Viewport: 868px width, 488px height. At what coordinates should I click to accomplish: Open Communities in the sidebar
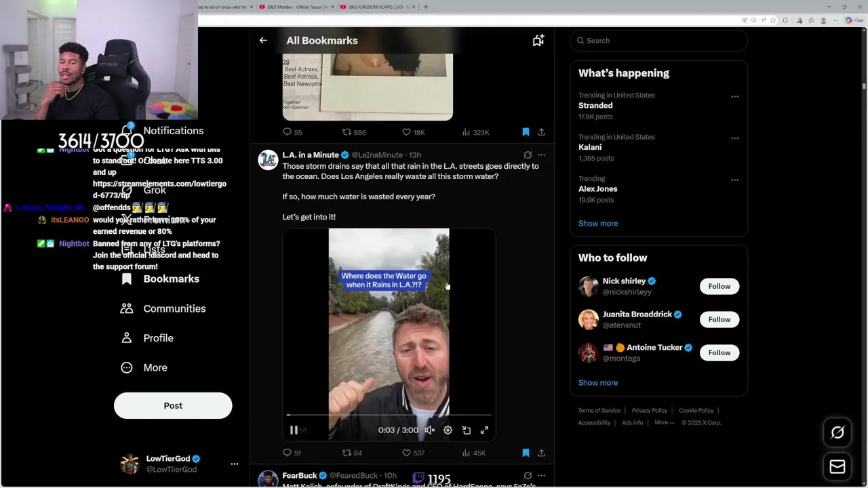coord(163,308)
